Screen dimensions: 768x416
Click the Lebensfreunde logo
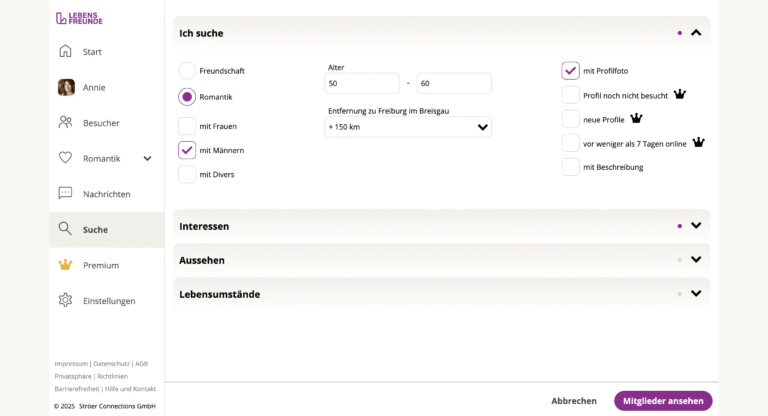point(79,18)
